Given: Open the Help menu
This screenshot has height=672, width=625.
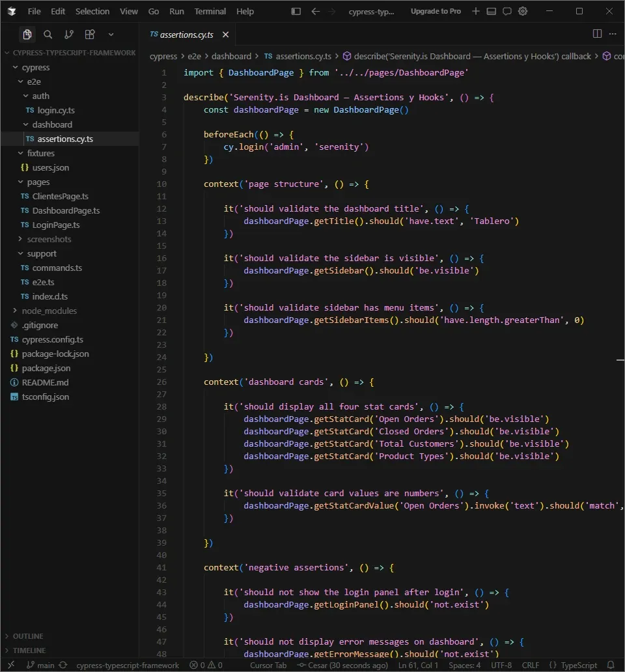Looking at the screenshot, I should 245,11.
